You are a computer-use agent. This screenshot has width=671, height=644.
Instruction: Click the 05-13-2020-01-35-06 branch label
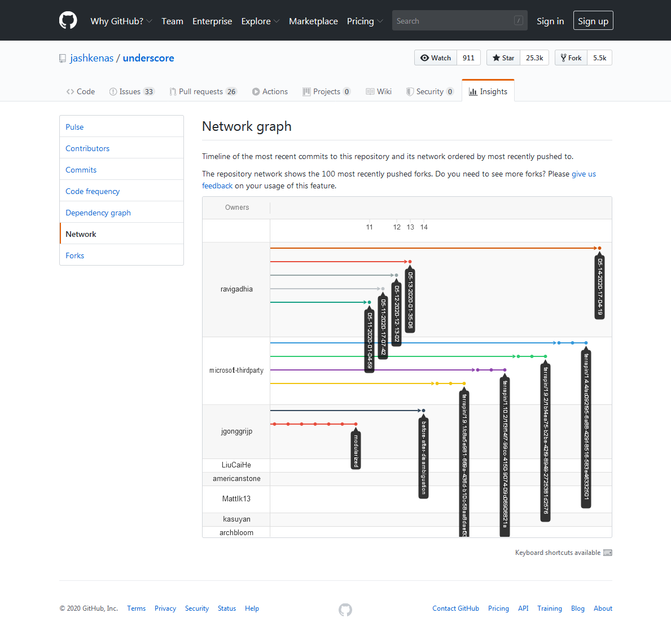[x=410, y=300]
